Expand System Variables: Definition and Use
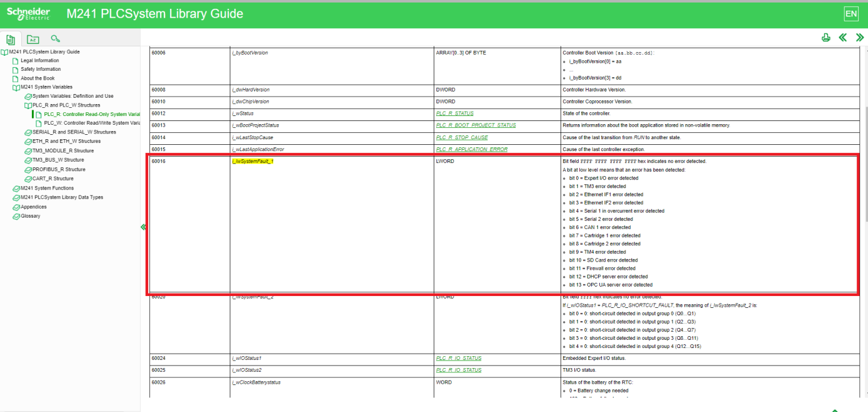Screen dimensions: 868x412 (28, 97)
